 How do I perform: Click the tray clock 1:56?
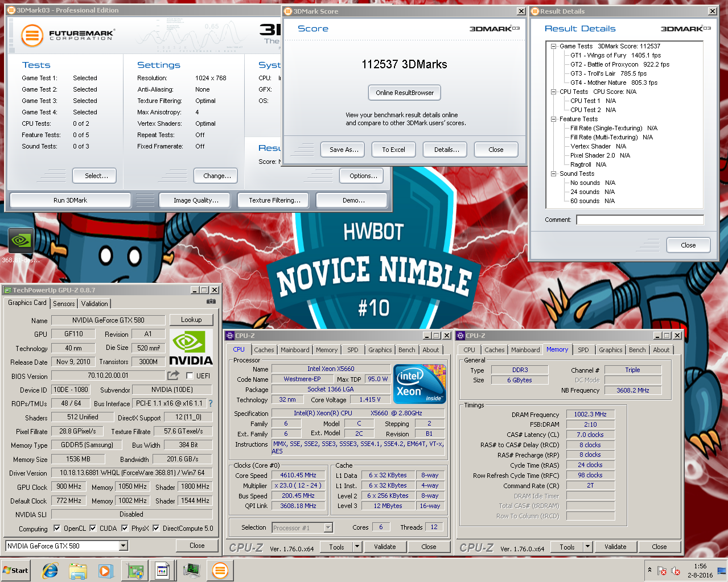pos(700,566)
